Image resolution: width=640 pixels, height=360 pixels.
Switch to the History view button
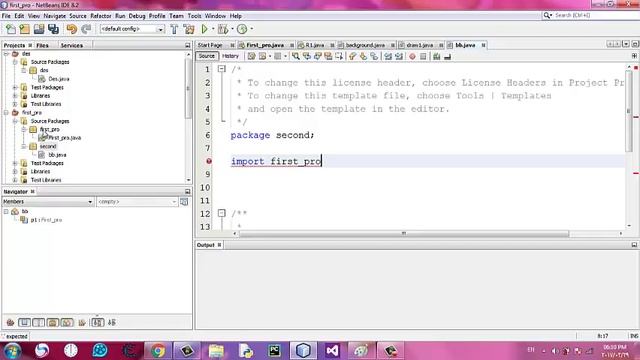click(x=230, y=56)
